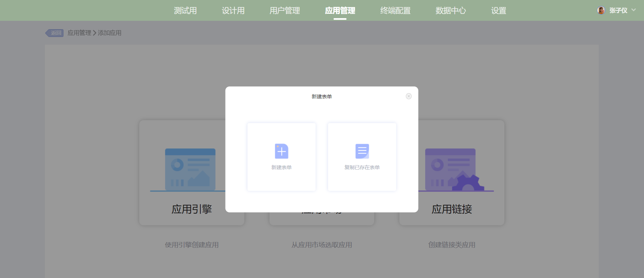Select the 复制已存在表单 card label
Viewport: 644px width, 278px height.
[362, 167]
